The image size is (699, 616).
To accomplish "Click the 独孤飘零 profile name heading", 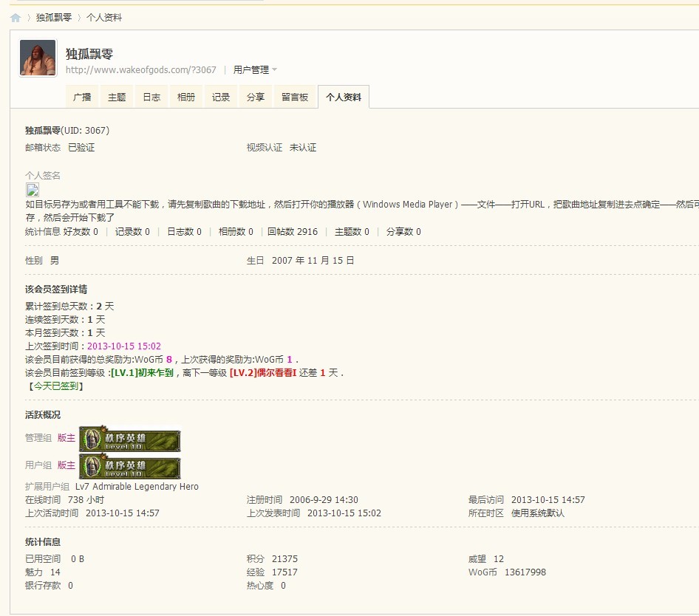I will (x=89, y=54).
